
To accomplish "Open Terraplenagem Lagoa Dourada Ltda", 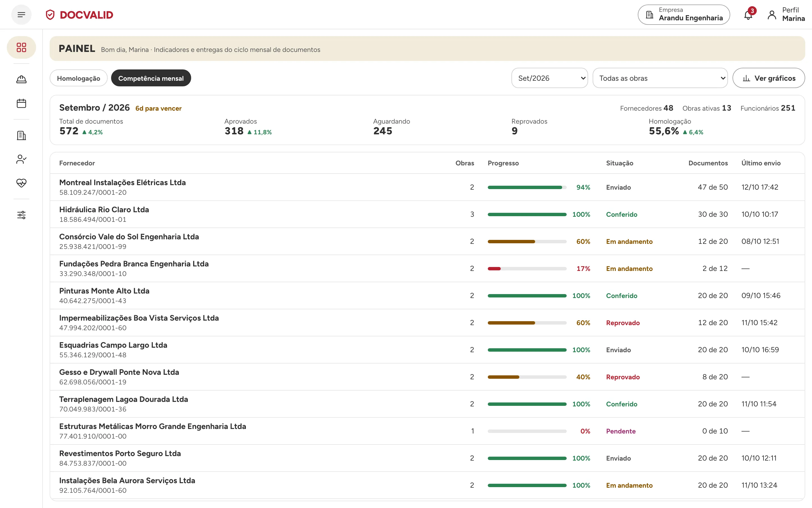I will pyautogui.click(x=123, y=399).
